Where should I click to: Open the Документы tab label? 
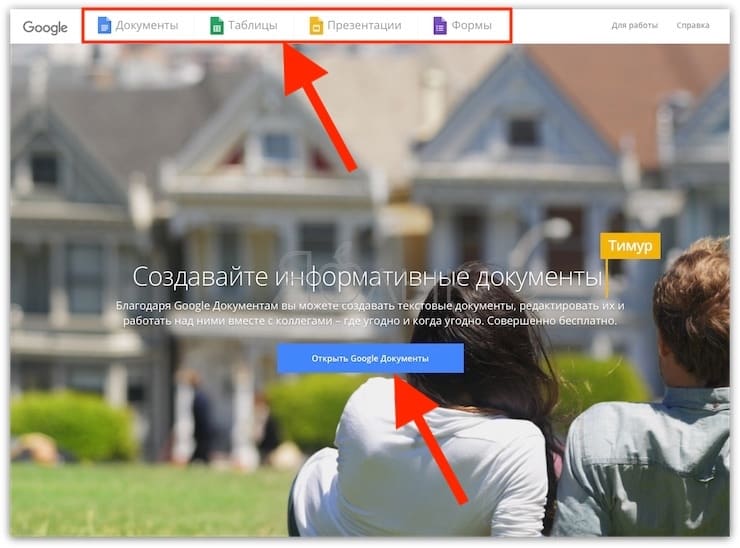click(147, 25)
